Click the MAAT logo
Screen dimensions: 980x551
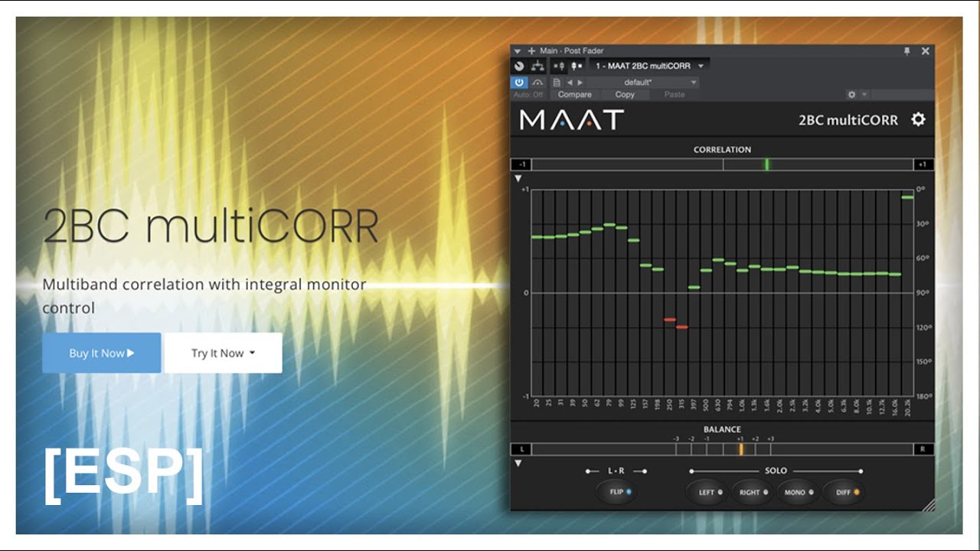click(x=571, y=119)
